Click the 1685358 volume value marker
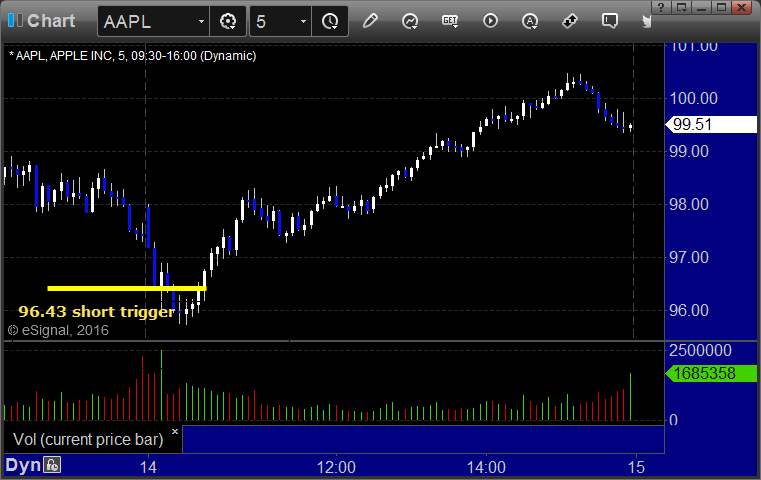 [711, 373]
